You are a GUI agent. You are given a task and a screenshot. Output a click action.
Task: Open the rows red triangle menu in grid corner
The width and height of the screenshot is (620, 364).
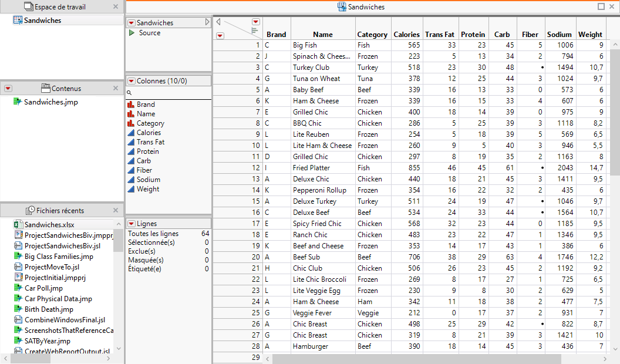pyautogui.click(x=220, y=36)
